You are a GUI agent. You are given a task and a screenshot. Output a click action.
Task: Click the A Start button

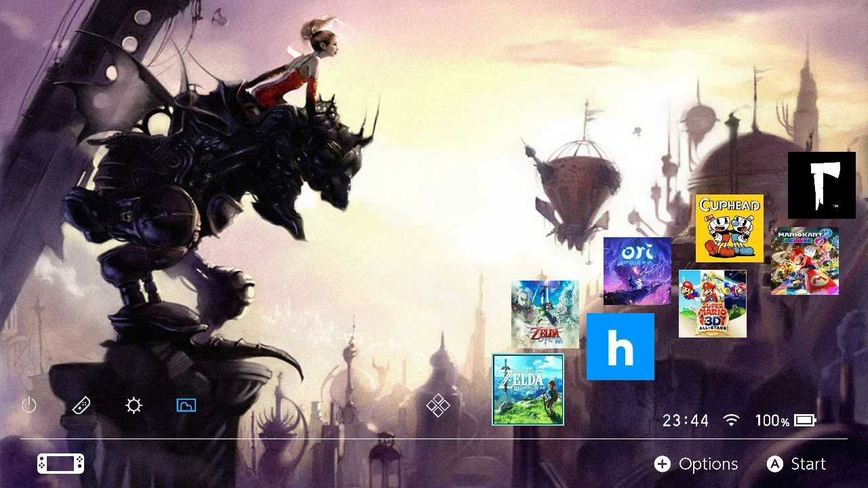pyautogui.click(x=796, y=464)
